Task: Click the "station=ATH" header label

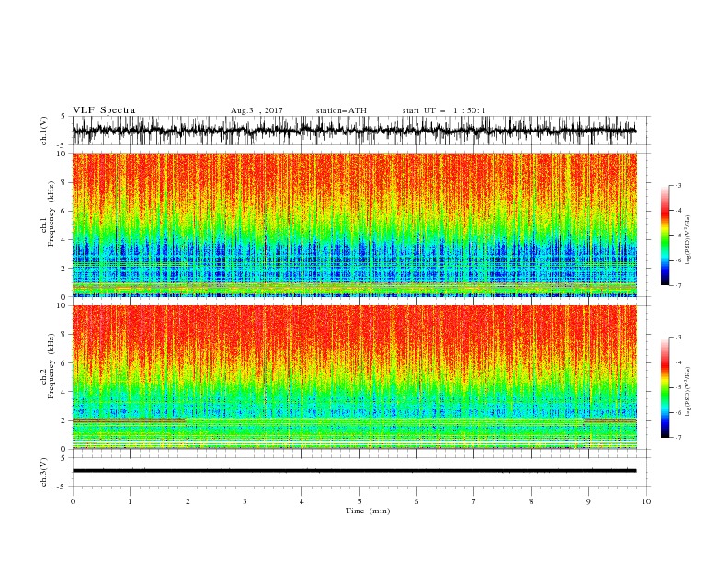Action: tap(341, 110)
